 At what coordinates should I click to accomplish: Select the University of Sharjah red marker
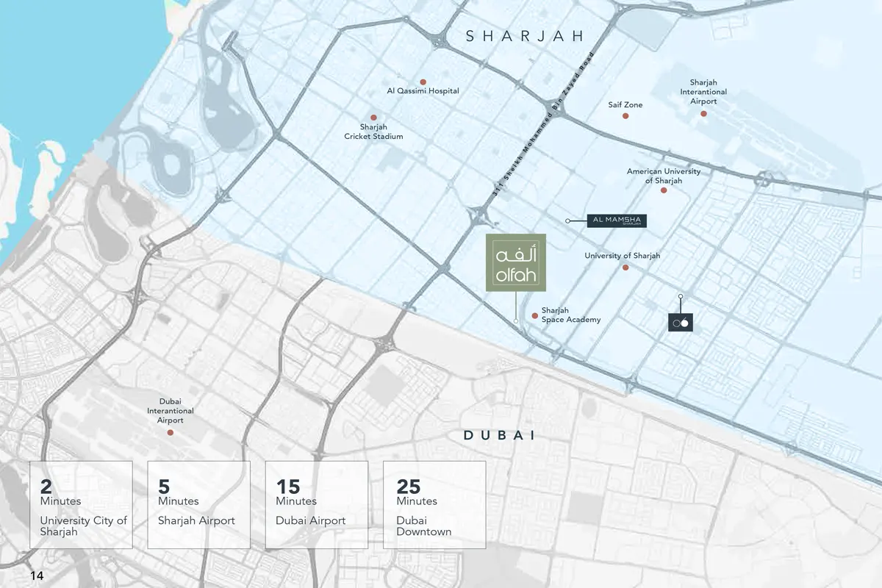click(x=625, y=268)
